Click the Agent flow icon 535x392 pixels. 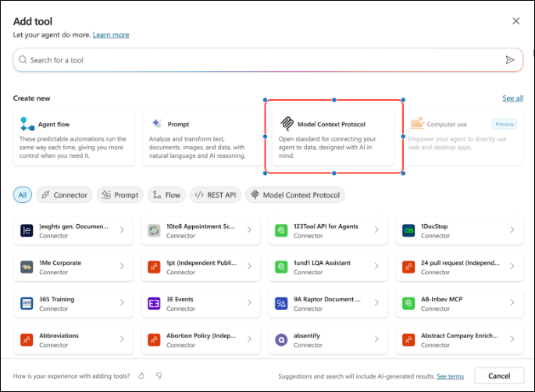point(27,124)
